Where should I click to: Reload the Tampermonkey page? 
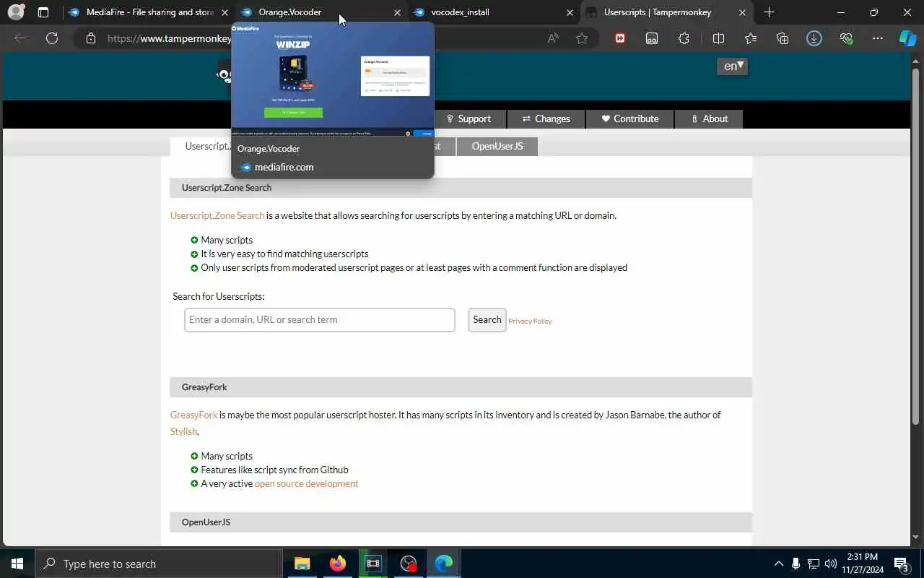52,38
